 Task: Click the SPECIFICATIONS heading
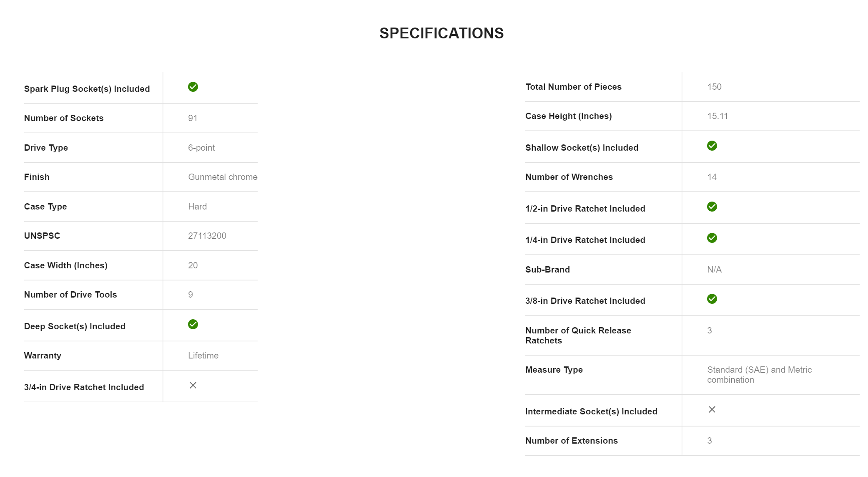441,33
